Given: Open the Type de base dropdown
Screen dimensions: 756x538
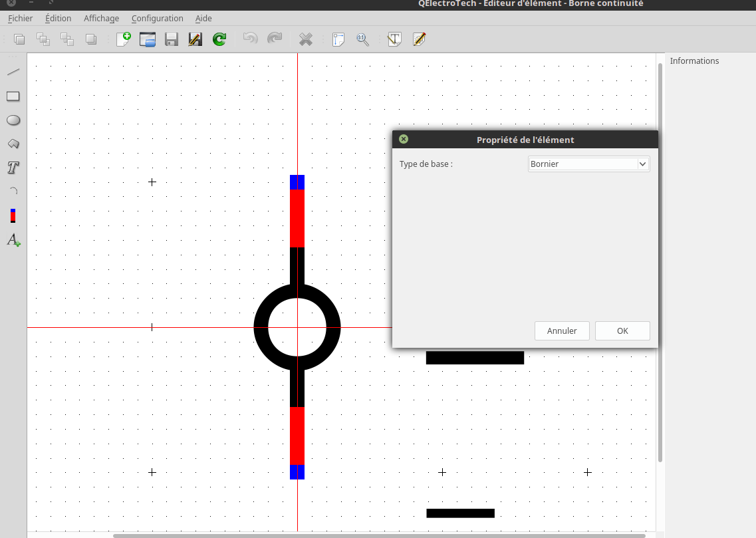Looking at the screenshot, I should click(x=588, y=164).
